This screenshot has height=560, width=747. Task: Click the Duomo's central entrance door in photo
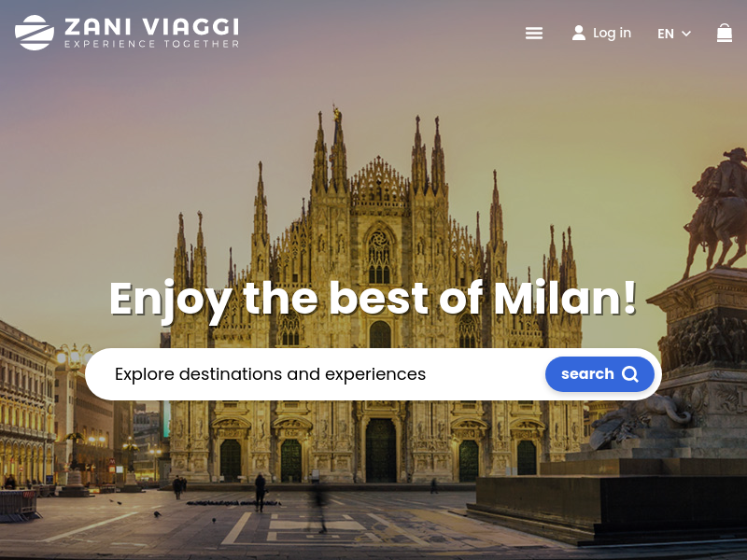[381, 450]
